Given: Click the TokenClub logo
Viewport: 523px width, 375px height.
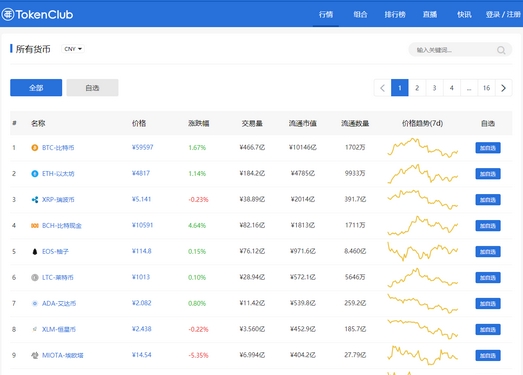Looking at the screenshot, I should [37, 14].
